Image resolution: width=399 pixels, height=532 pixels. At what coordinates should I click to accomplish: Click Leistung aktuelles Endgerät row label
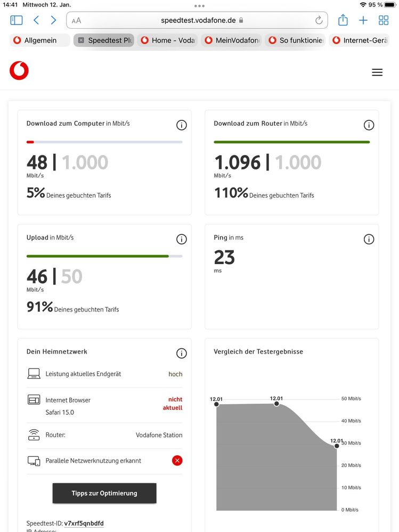[83, 374]
